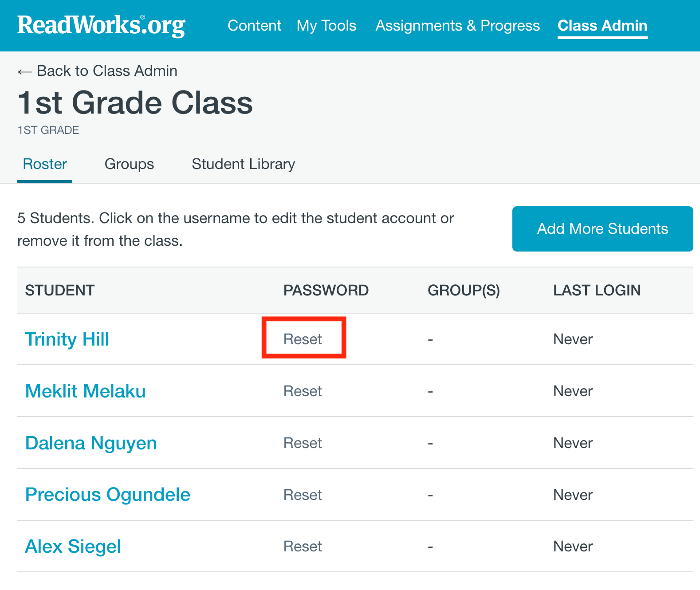Reset Dalena Nguyen's password
This screenshot has height=590, width=700.
(x=303, y=443)
